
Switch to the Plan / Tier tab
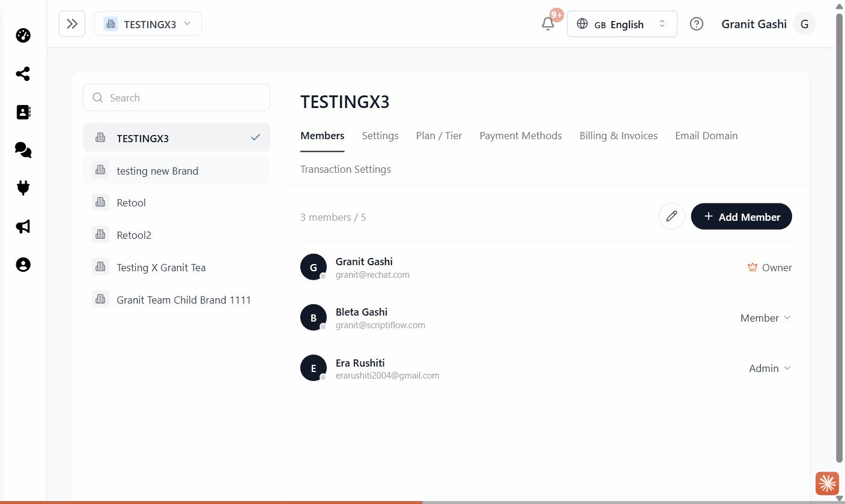pos(439,136)
